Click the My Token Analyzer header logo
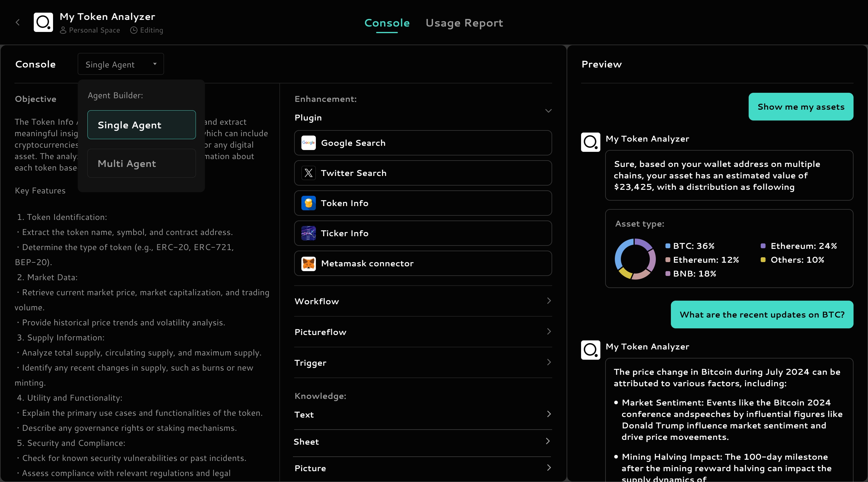The image size is (868, 482). coord(43,22)
